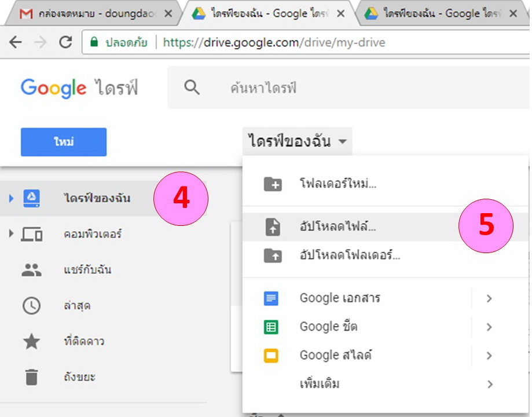Select Google สไลด์ menu entry
The height and width of the screenshot is (417, 532).
pyautogui.click(x=386, y=356)
